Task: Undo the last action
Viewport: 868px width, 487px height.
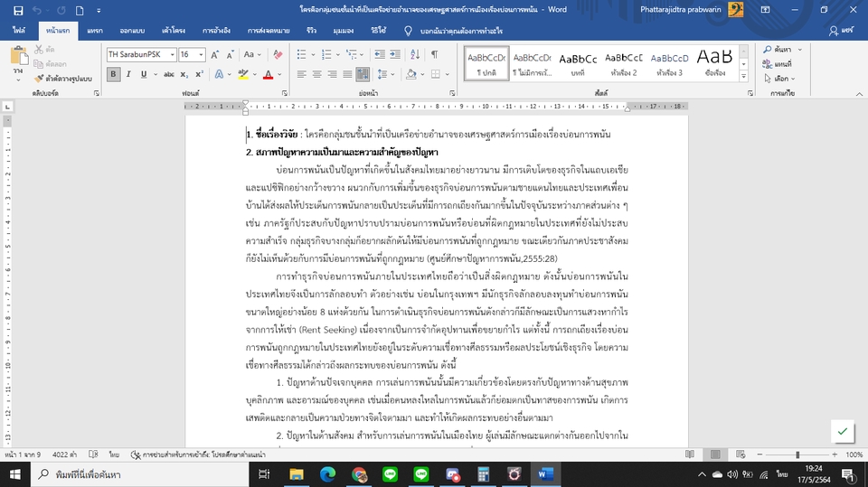Action: click(36, 10)
